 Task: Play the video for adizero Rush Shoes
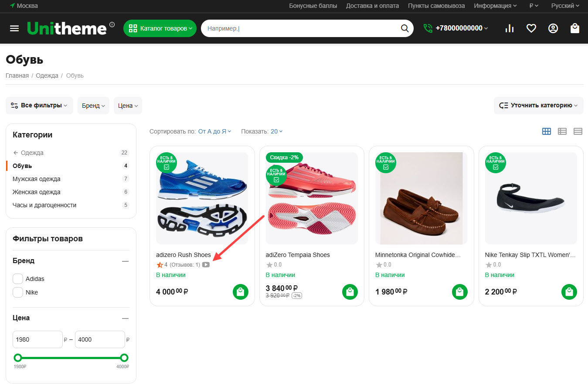click(x=206, y=264)
